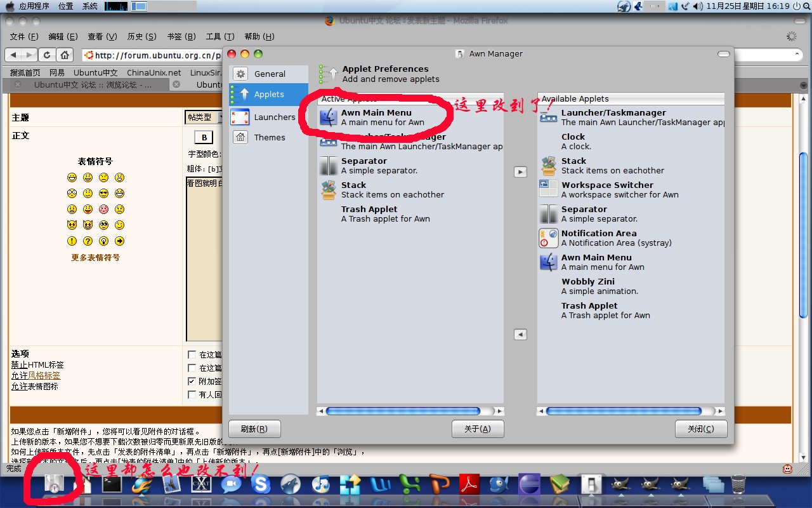Click the Awn main menu dock icon

click(x=53, y=485)
